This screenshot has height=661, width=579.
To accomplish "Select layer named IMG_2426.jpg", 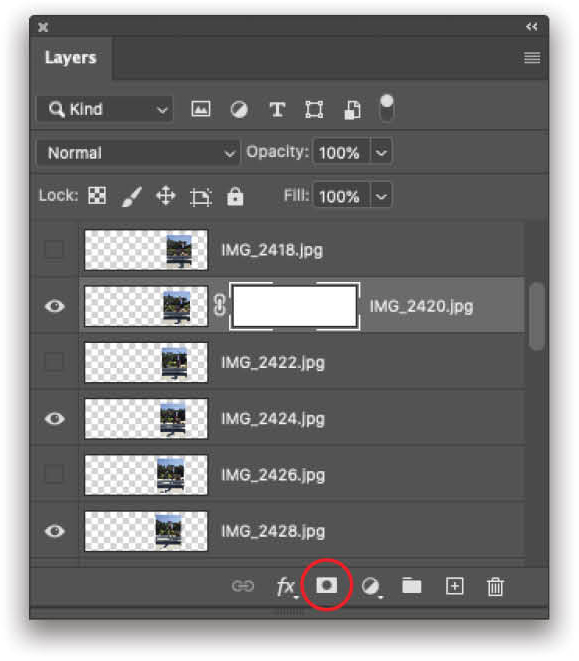I will (273, 475).
